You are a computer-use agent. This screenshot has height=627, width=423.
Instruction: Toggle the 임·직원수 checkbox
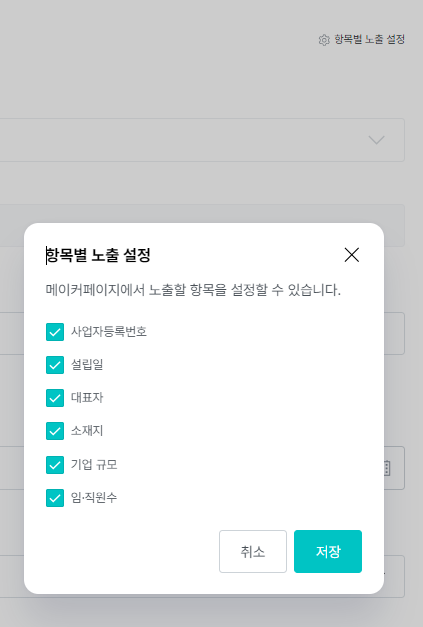click(55, 498)
